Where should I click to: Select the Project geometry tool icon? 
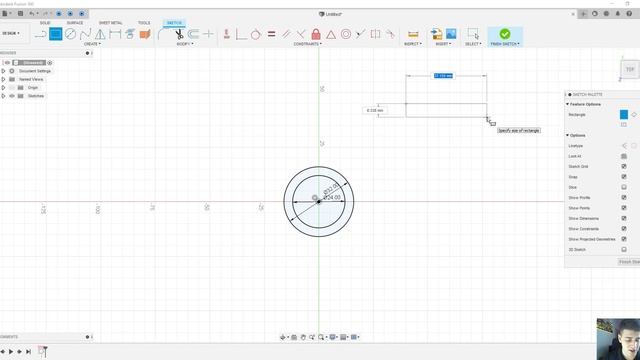pos(145,34)
